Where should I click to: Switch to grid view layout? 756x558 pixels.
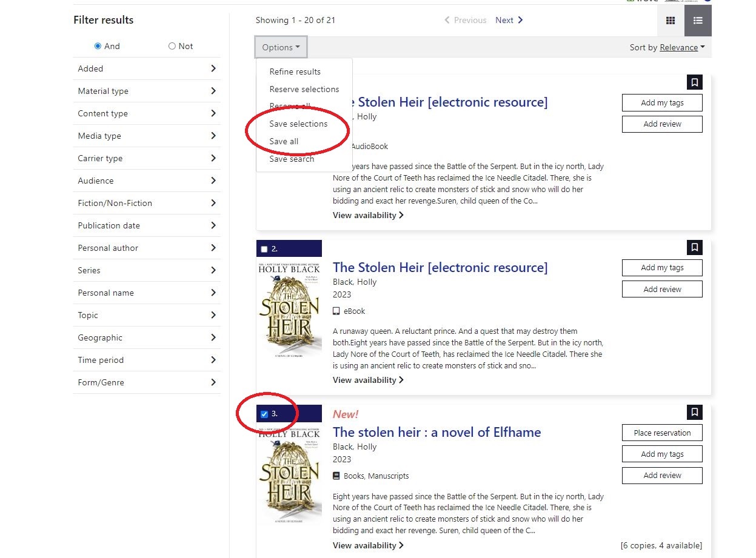click(671, 21)
